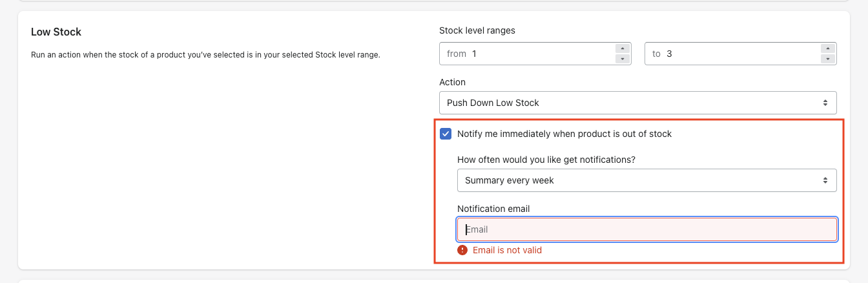The image size is (868, 283).
Task: Uncheck notify me when out of stock
Action: coord(446,134)
